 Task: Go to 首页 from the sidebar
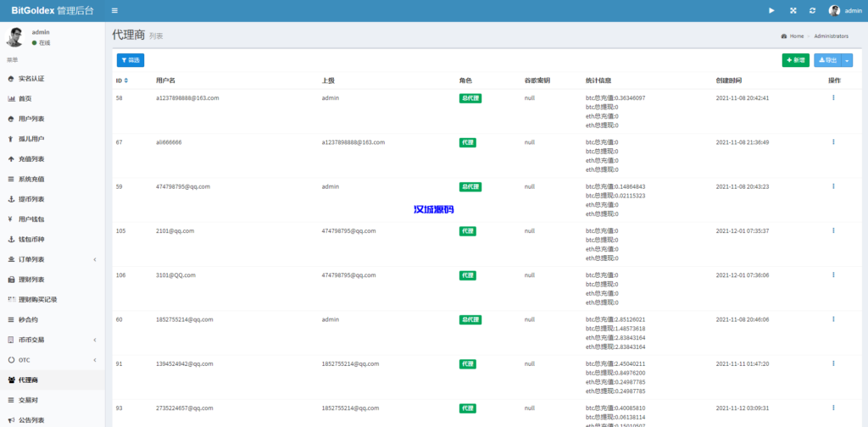point(52,98)
